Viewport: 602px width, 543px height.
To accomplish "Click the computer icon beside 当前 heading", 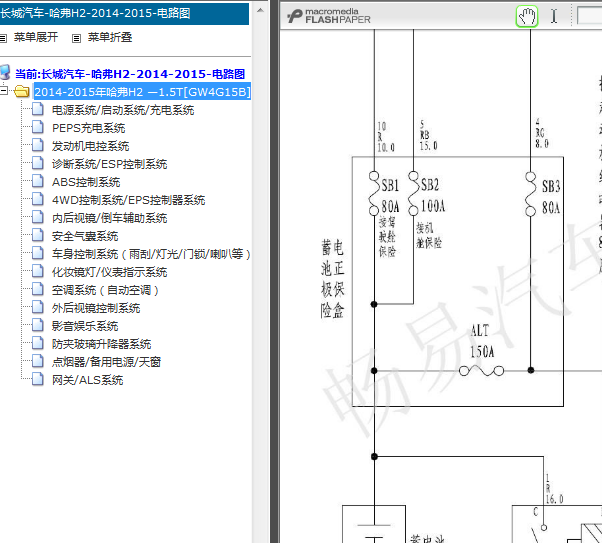I will (5, 73).
